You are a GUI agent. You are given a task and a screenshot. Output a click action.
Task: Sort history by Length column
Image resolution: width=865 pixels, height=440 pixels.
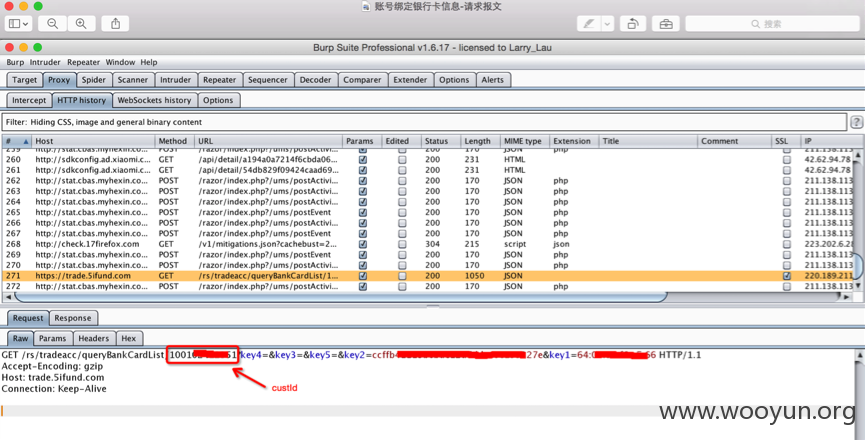click(479, 141)
